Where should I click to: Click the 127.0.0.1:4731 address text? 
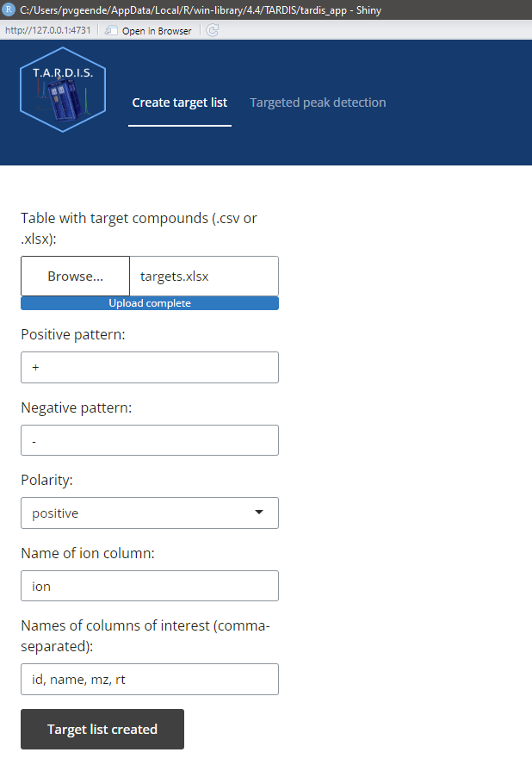(x=47, y=30)
